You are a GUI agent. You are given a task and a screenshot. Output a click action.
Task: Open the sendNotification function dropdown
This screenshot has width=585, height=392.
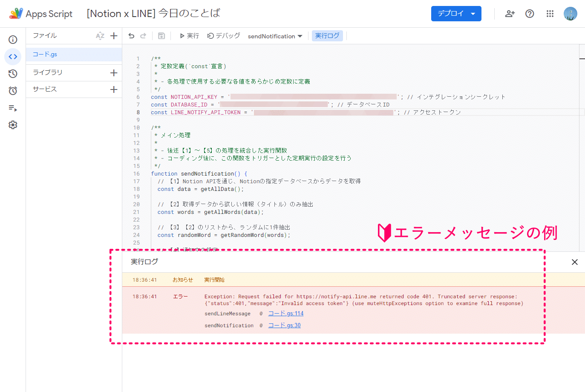[x=275, y=36]
